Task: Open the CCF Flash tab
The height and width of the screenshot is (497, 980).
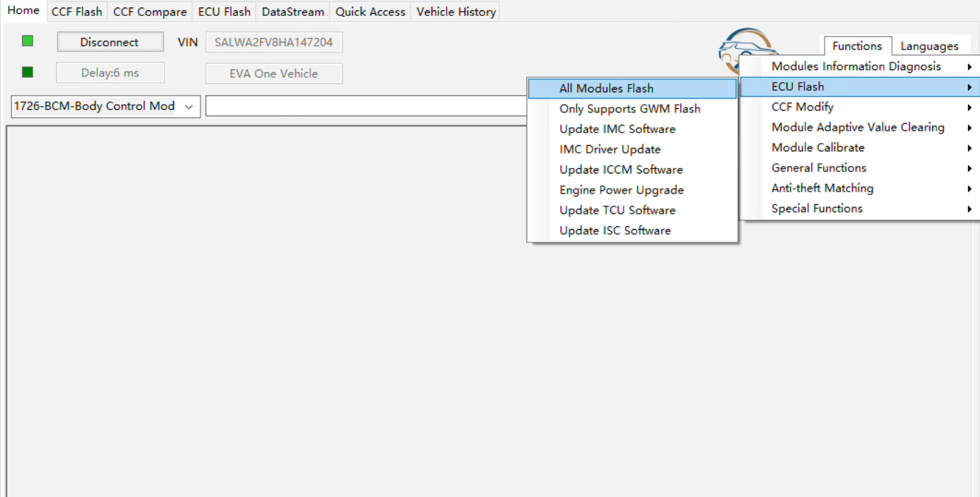Action: 76,12
